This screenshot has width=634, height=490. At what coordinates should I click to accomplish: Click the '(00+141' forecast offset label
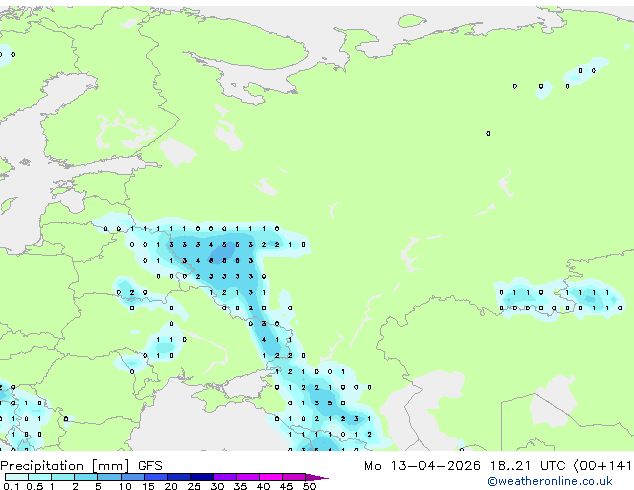pos(603,466)
